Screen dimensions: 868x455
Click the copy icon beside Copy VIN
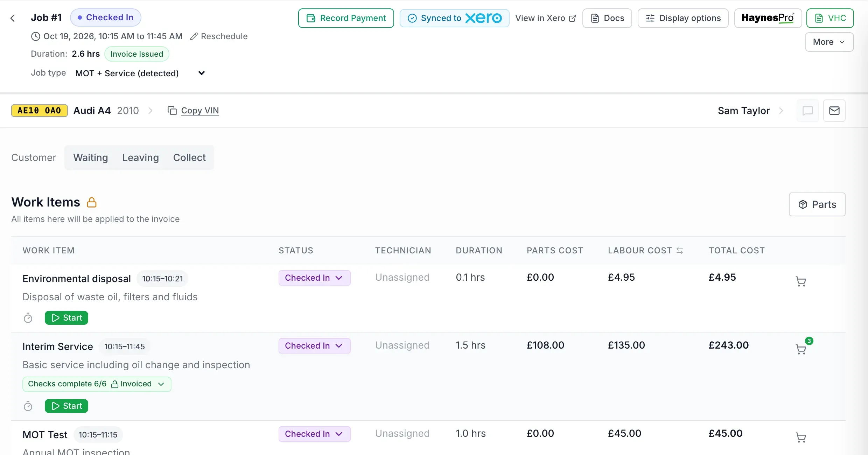coord(172,111)
